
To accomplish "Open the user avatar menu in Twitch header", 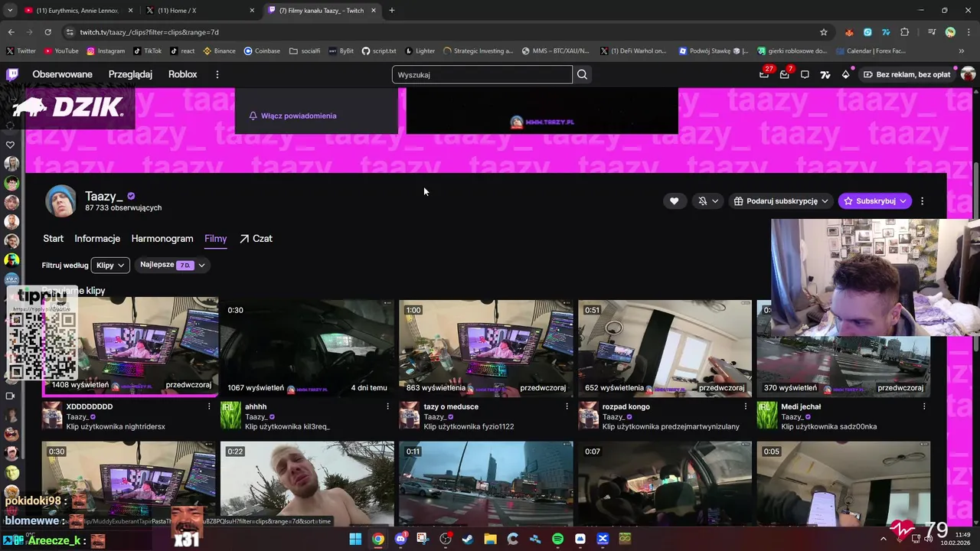I will pos(968,74).
